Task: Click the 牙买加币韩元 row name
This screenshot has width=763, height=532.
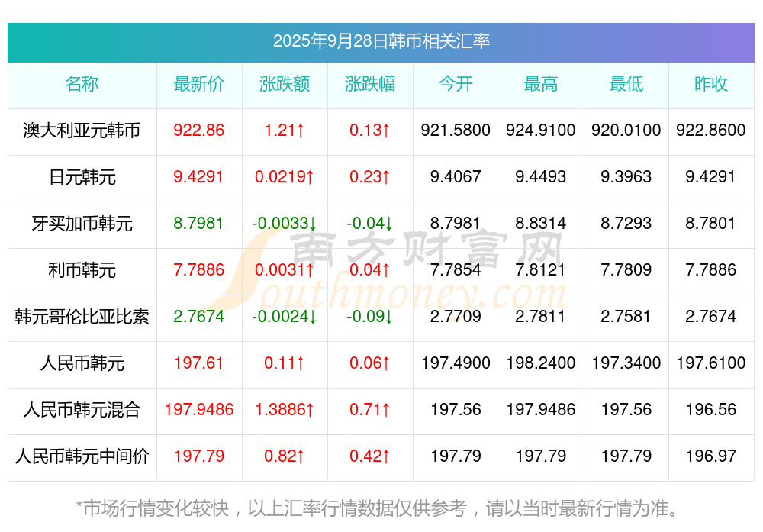Action: pos(82,224)
